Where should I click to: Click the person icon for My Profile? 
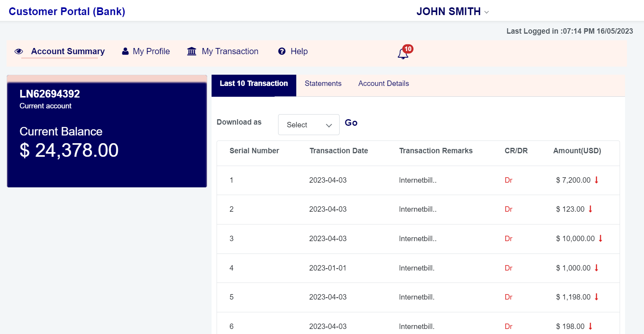[125, 51]
